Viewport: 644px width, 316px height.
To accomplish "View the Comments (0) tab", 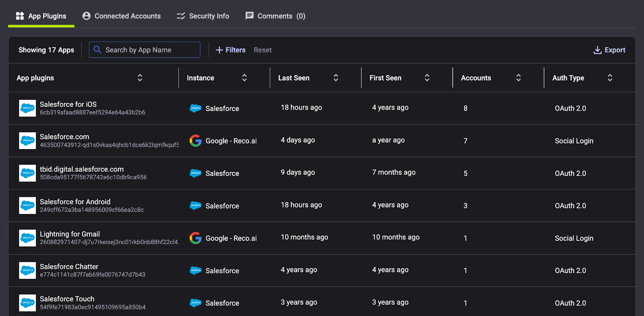I will (275, 16).
